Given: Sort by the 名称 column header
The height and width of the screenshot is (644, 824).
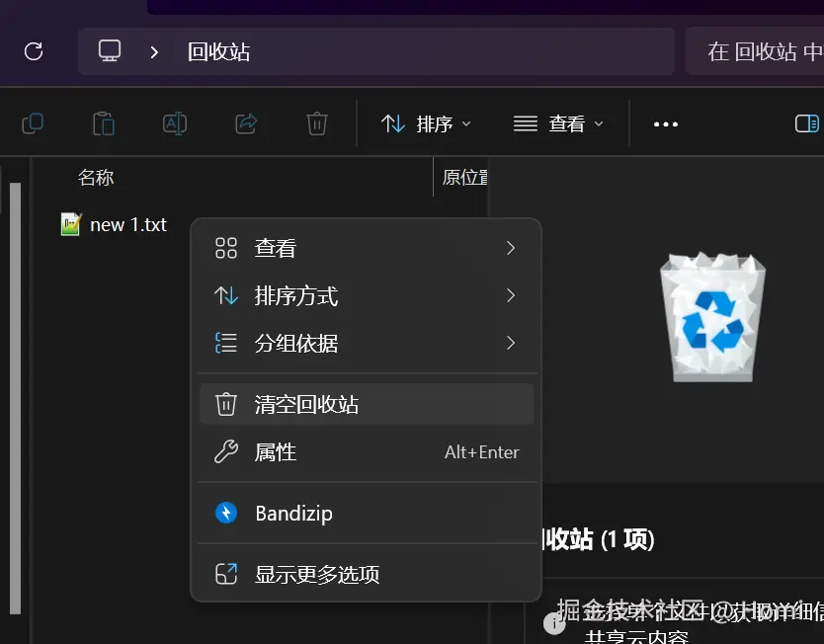Looking at the screenshot, I should (96, 178).
